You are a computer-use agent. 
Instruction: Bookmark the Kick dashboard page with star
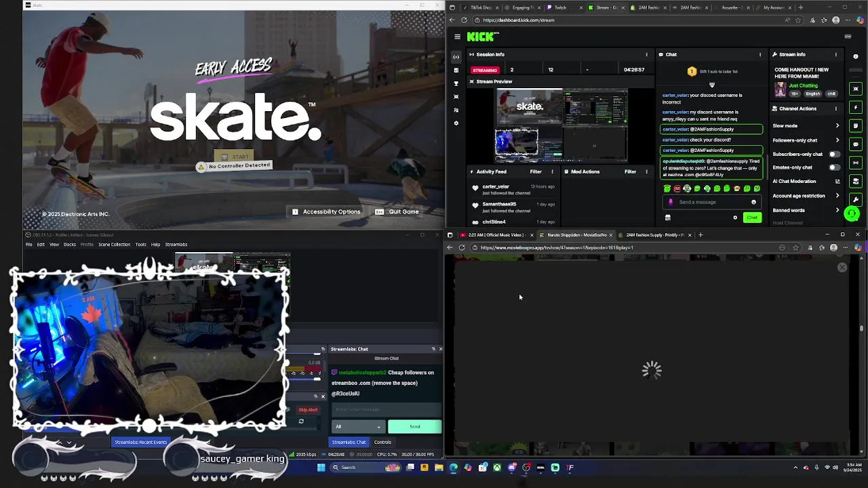pos(798,20)
